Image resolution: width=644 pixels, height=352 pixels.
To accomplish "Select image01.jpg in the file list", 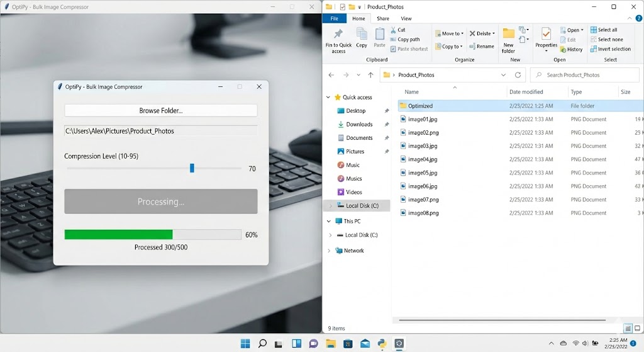I will pyautogui.click(x=423, y=119).
